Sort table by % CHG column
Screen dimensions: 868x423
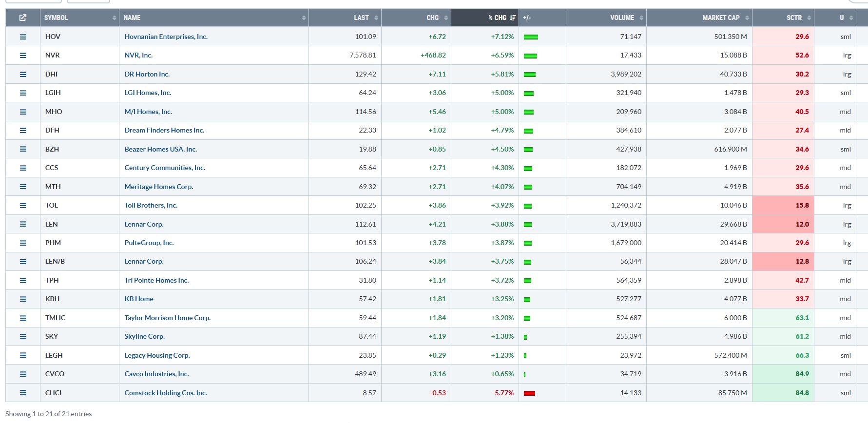(x=497, y=18)
